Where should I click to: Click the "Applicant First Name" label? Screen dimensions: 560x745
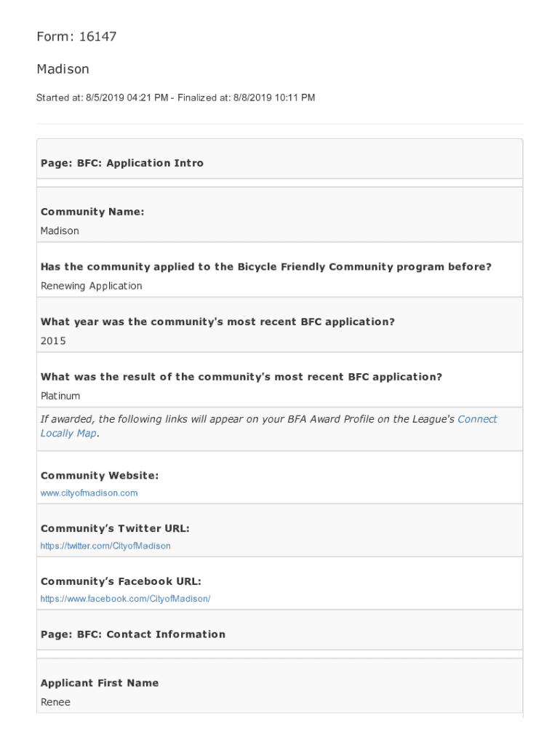pos(100,683)
